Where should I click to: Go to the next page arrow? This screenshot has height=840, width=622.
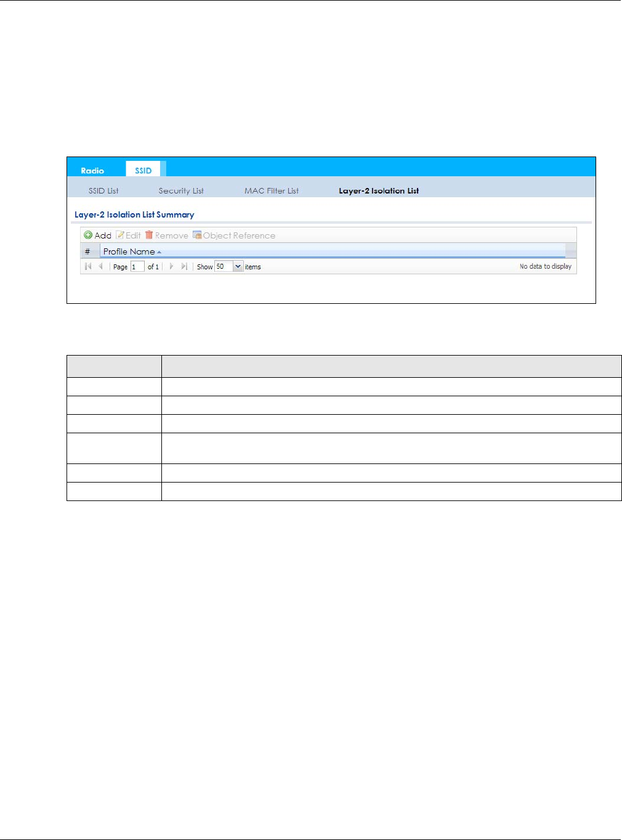click(x=172, y=266)
